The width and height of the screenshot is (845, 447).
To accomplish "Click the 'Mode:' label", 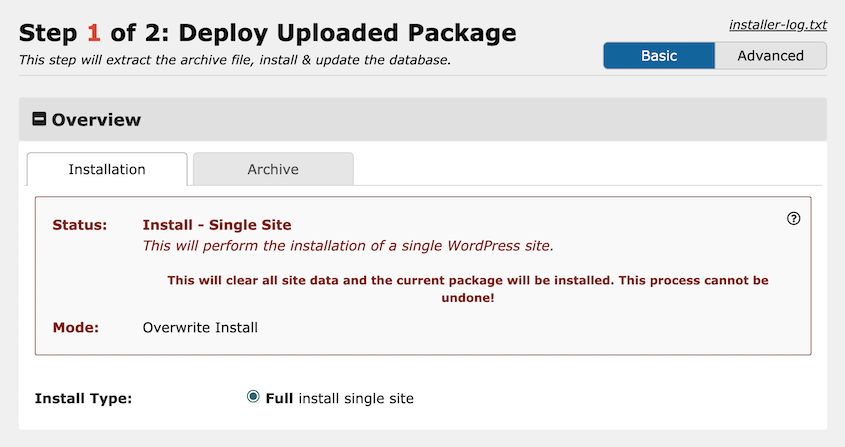I will (75, 327).
